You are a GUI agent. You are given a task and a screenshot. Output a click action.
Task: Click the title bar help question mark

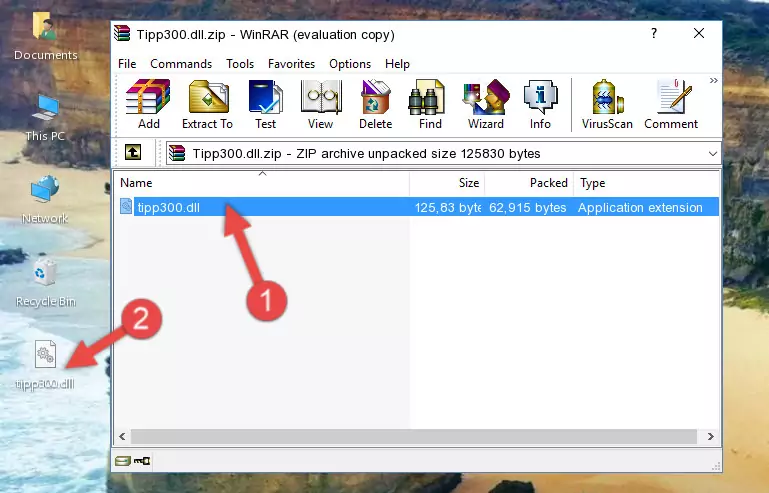[654, 33]
